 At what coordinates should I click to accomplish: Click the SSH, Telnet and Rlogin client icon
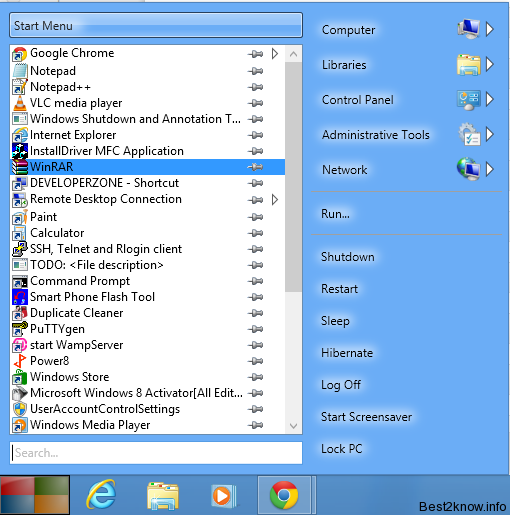pos(20,249)
